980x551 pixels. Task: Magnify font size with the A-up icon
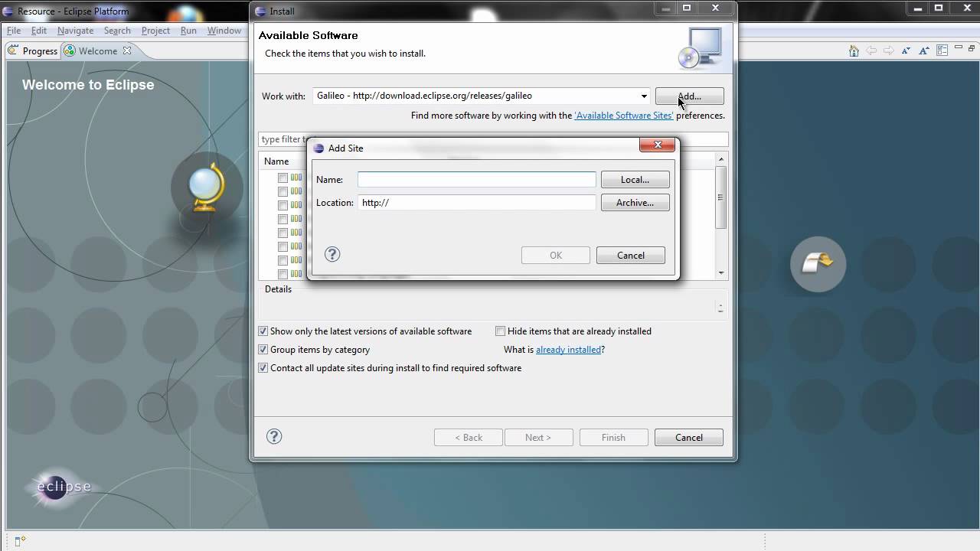coord(924,51)
